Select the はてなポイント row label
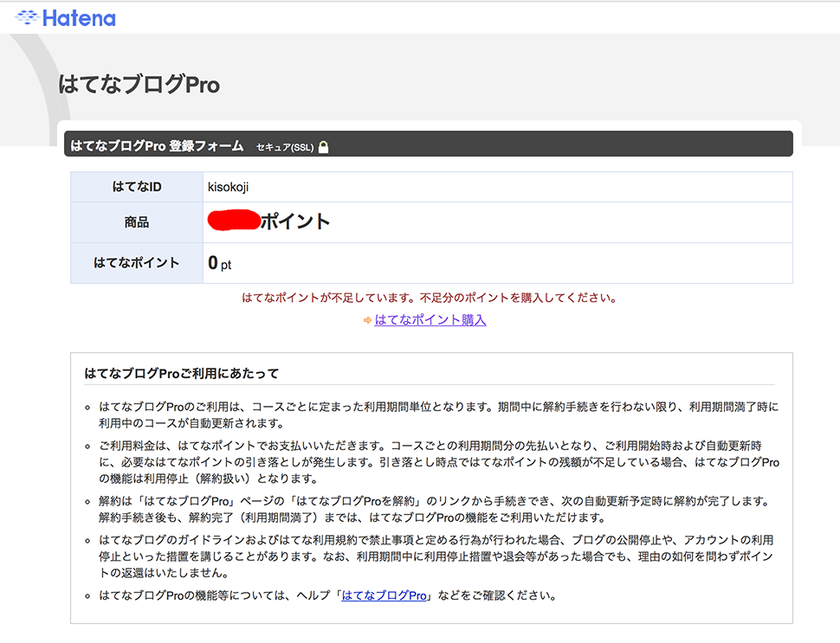Viewport: 840px width, 643px height. tap(135, 264)
